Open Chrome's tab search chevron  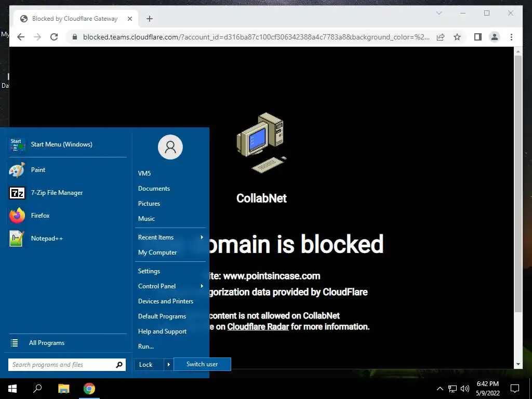pos(438,13)
